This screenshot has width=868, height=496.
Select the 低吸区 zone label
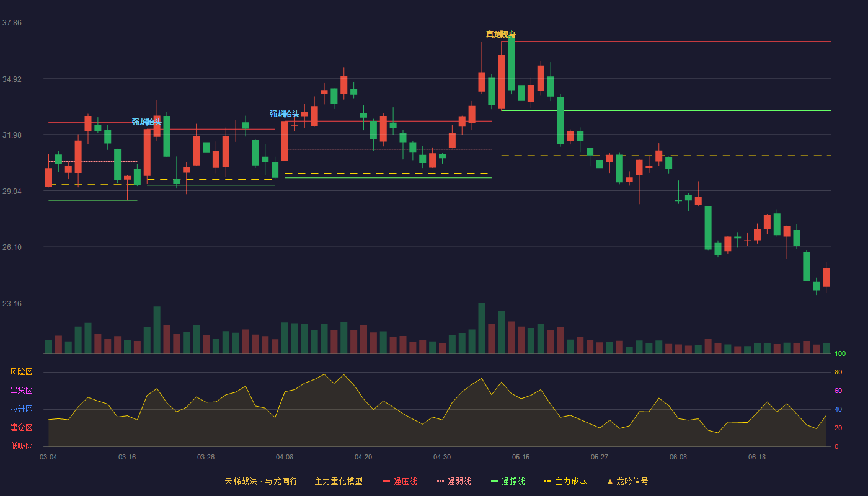pyautogui.click(x=22, y=446)
